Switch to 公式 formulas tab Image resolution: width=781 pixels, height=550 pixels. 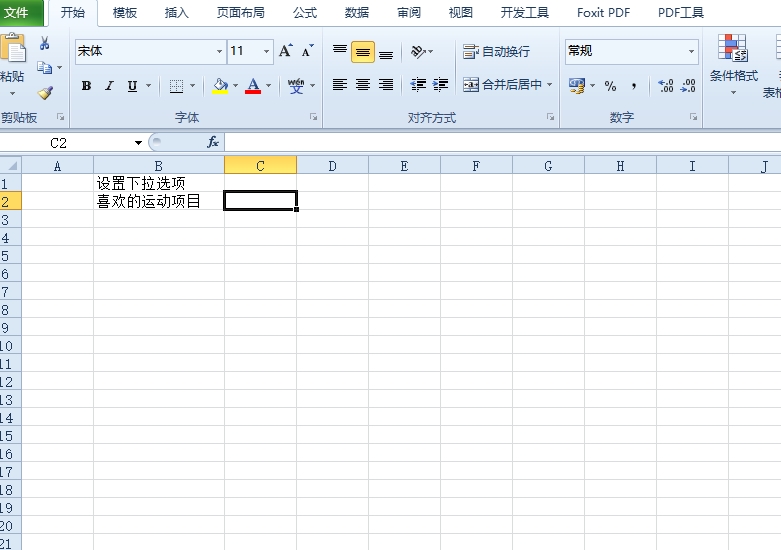(x=305, y=12)
